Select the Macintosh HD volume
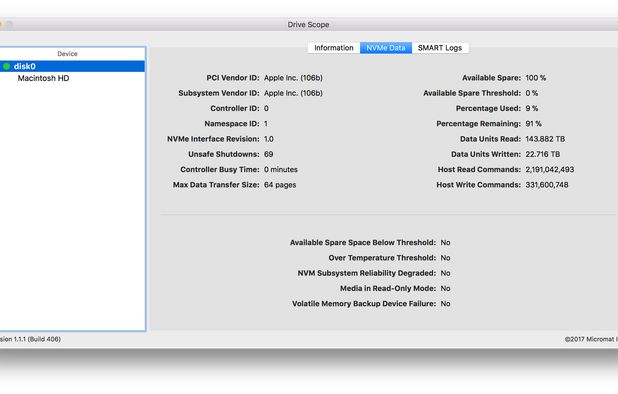 (x=43, y=78)
